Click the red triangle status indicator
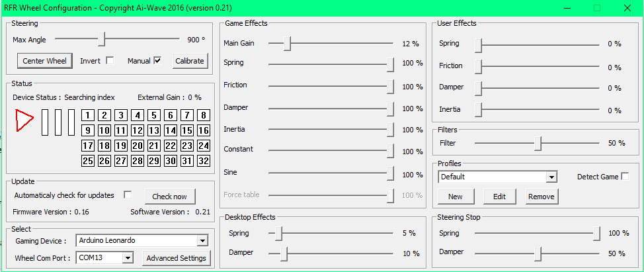The height and width of the screenshot is (272, 644). pos(23,120)
